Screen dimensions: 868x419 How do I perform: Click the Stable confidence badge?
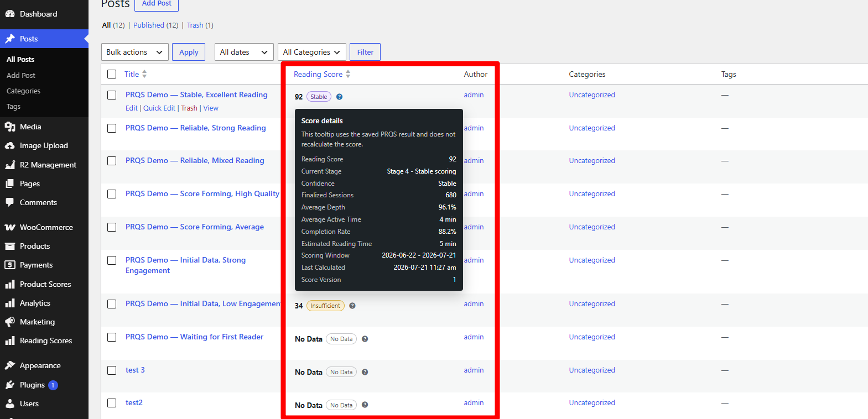click(x=319, y=97)
